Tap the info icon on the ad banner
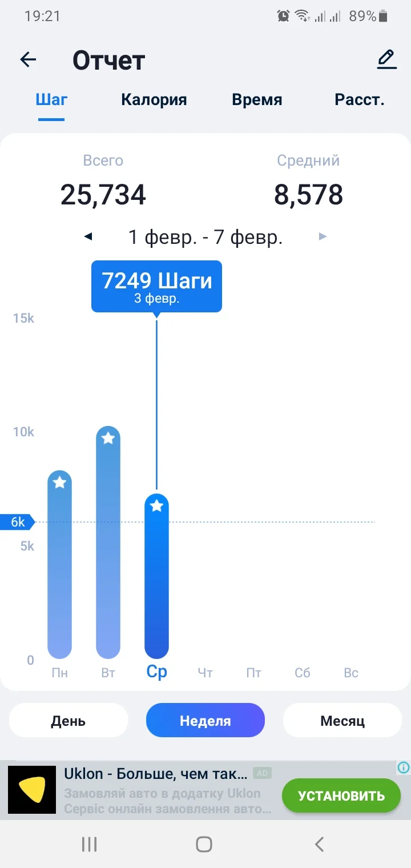This screenshot has width=411, height=868. (x=403, y=767)
